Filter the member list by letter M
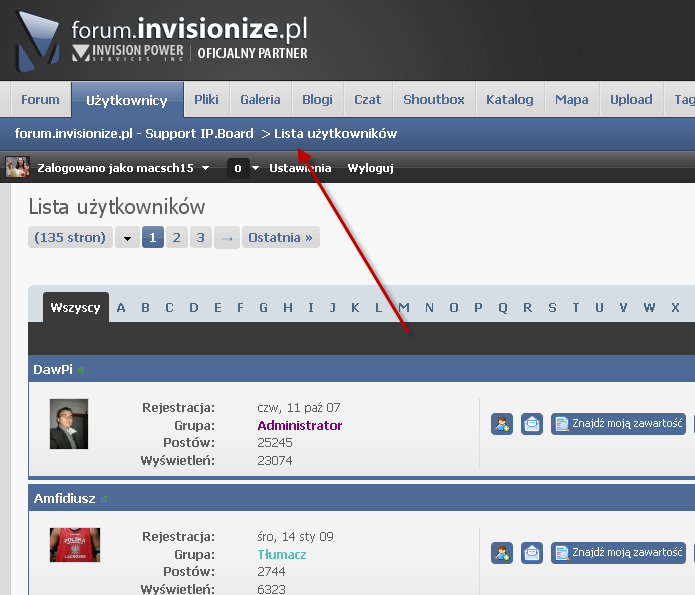The image size is (695, 595). pyautogui.click(x=404, y=307)
